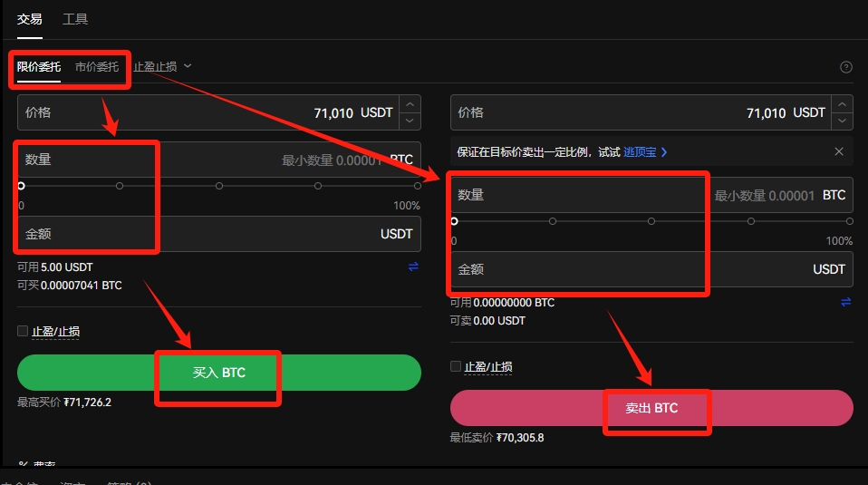Click the sell-side 金额 input field

[651, 269]
